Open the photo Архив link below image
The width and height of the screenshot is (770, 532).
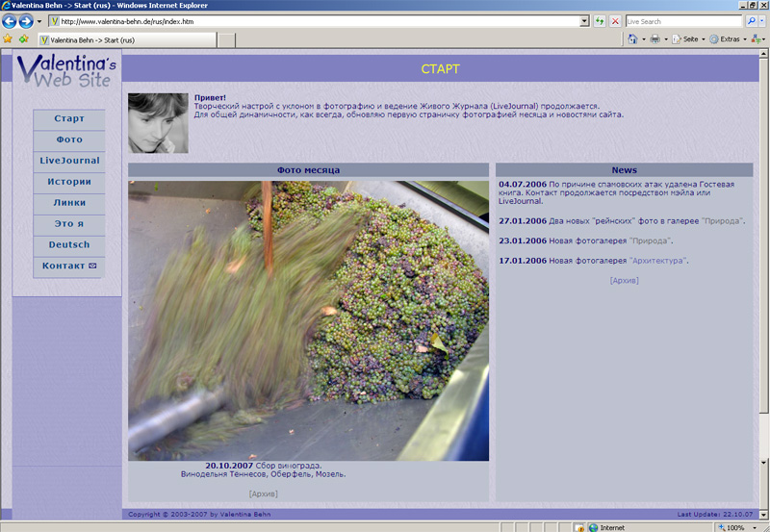[x=263, y=494]
